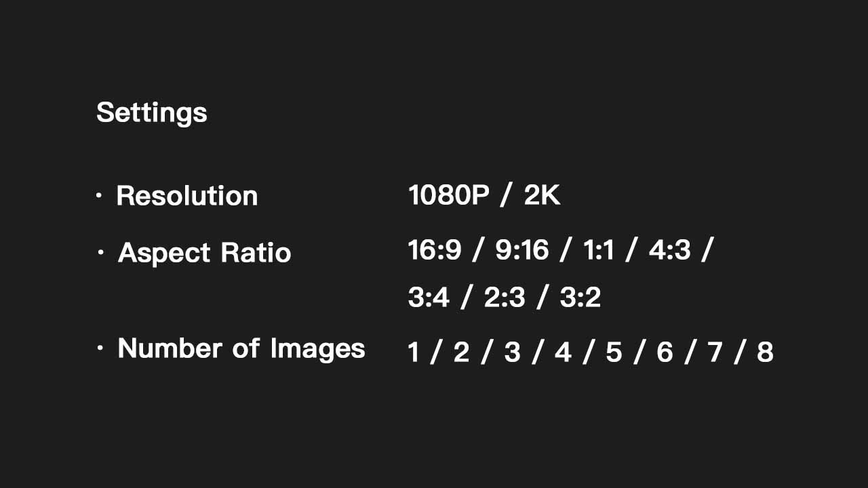Set number of images to 3
This screenshot has width=868, height=488.
point(512,352)
